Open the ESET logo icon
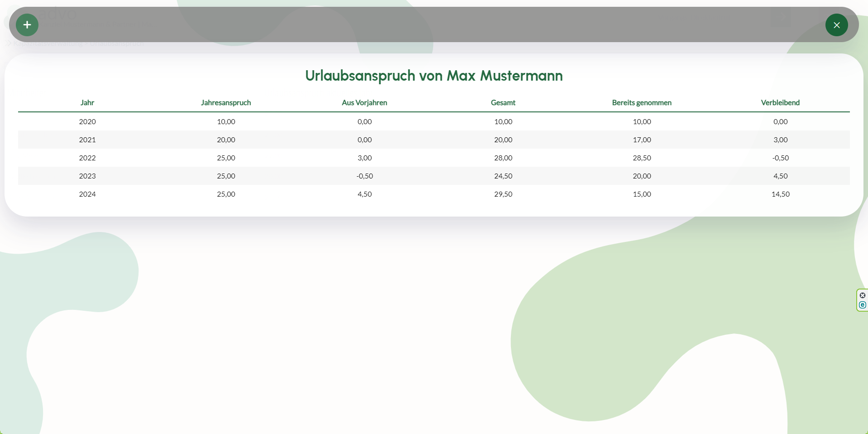The width and height of the screenshot is (868, 434). 862,305
